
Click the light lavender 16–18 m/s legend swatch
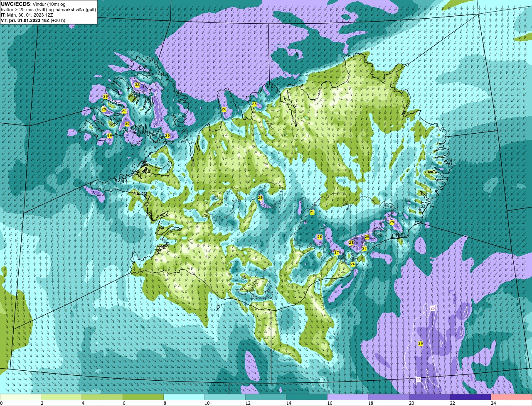click(x=348, y=397)
